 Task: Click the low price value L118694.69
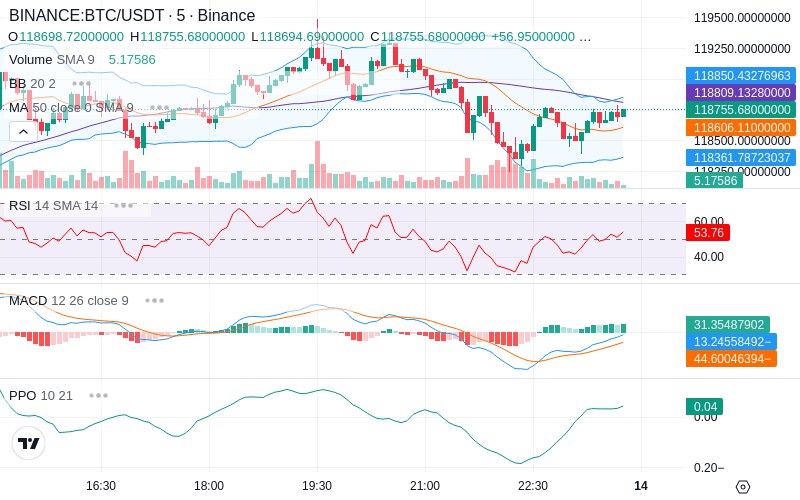[307, 37]
